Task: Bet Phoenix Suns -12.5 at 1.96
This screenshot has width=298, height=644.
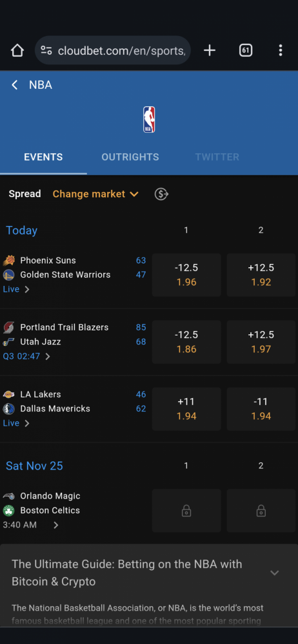Action: pyautogui.click(x=186, y=275)
